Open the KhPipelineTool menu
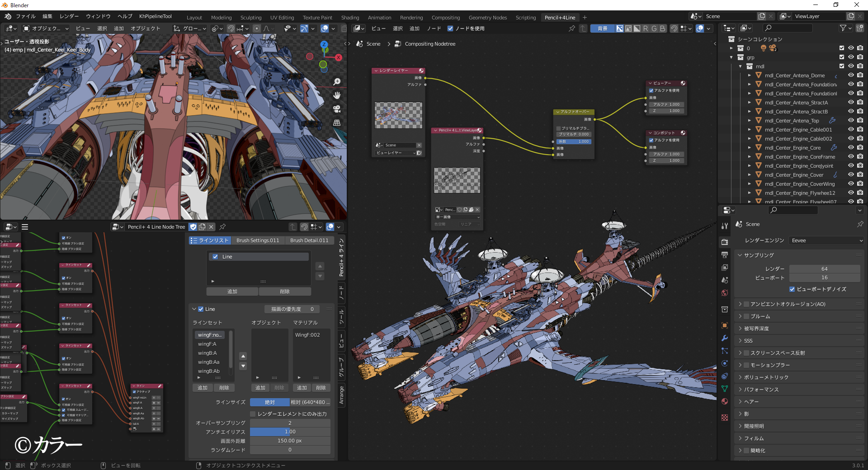Image resolution: width=868 pixels, height=470 pixels. [x=155, y=16]
